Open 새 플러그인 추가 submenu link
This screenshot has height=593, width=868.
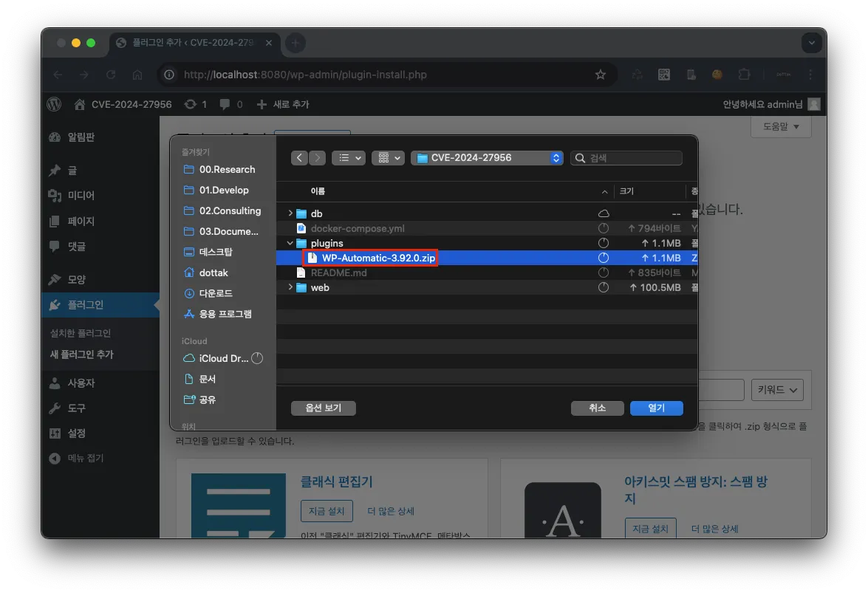coord(82,354)
